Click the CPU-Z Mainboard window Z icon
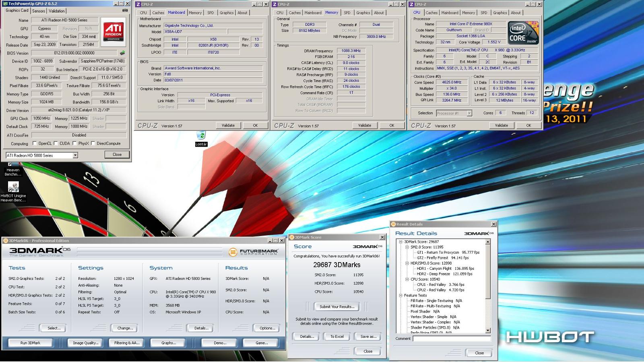644x362 pixels. click(138, 4)
